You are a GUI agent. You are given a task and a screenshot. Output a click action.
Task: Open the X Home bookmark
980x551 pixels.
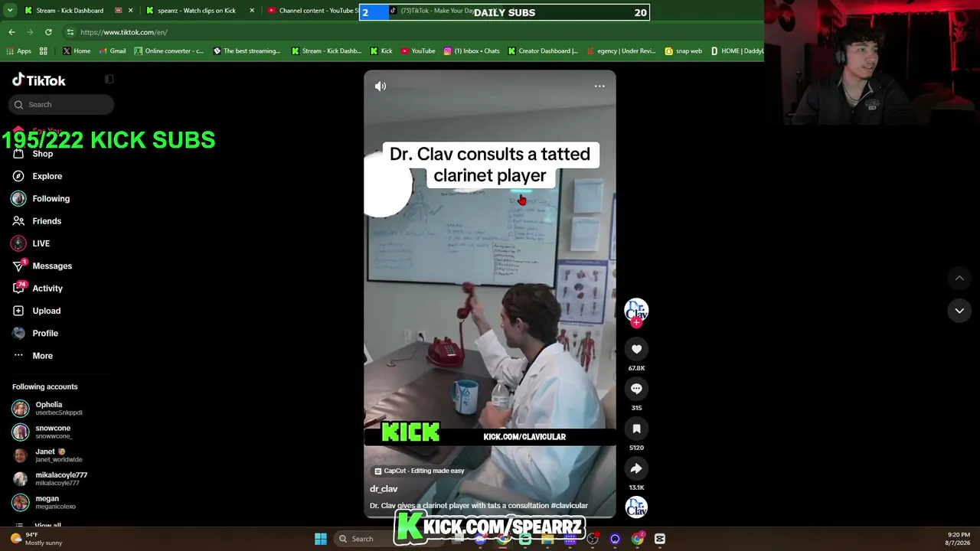77,51
